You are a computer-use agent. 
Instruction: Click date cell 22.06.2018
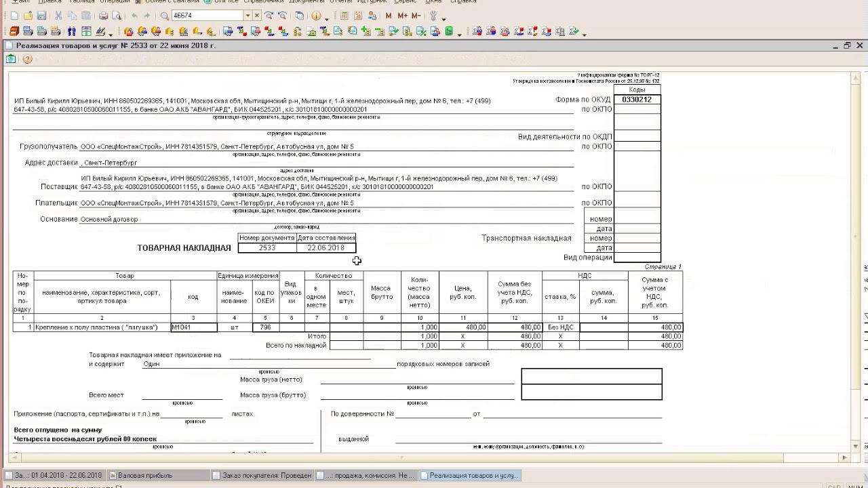click(x=326, y=247)
